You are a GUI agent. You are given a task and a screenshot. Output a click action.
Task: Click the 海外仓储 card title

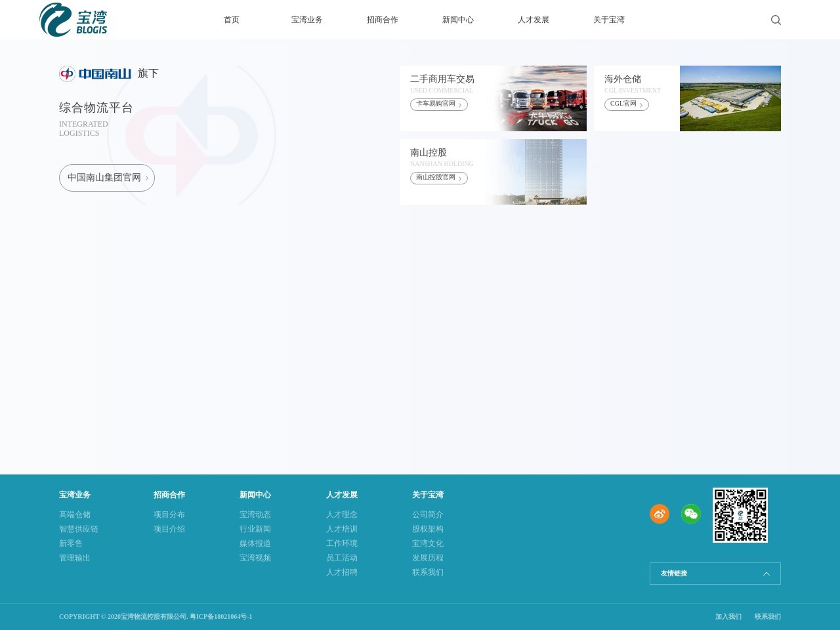click(623, 79)
